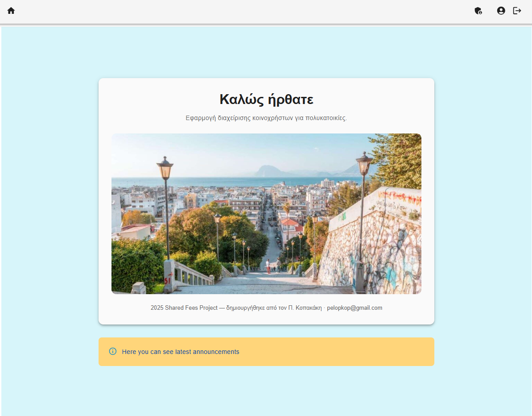The height and width of the screenshot is (416, 532).
Task: Click the red graffiti on left stair post
Action: pos(168,279)
